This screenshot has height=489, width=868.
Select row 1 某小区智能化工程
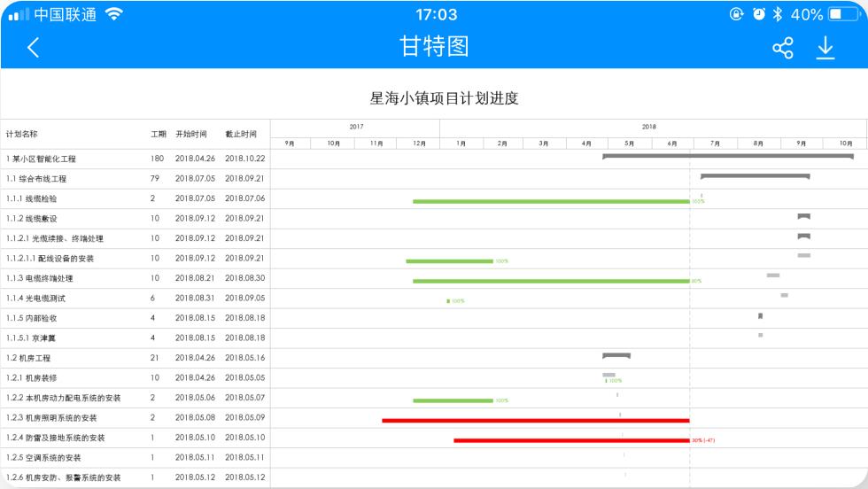pos(434,159)
